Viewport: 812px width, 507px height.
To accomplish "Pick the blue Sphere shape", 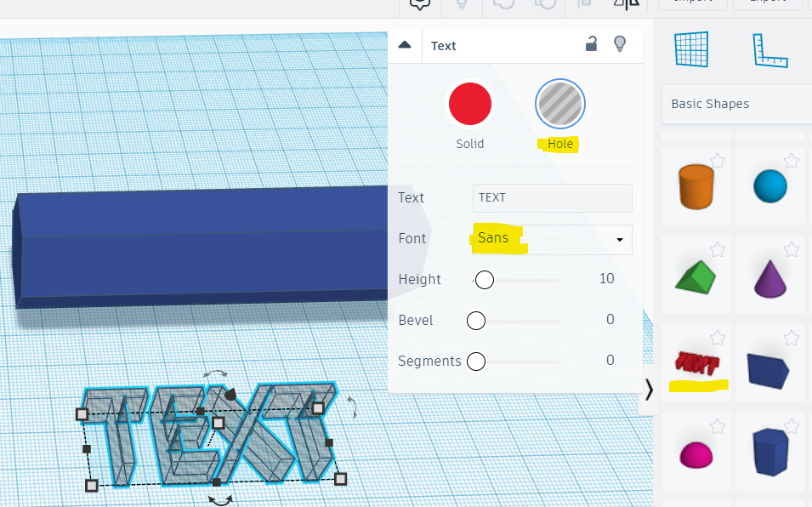I will 770,186.
